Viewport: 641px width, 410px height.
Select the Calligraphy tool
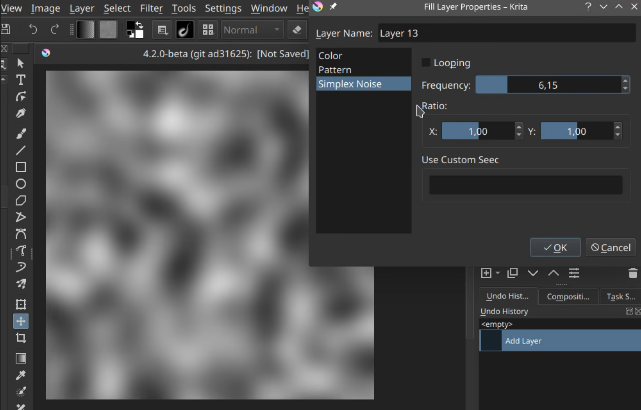tap(21, 113)
